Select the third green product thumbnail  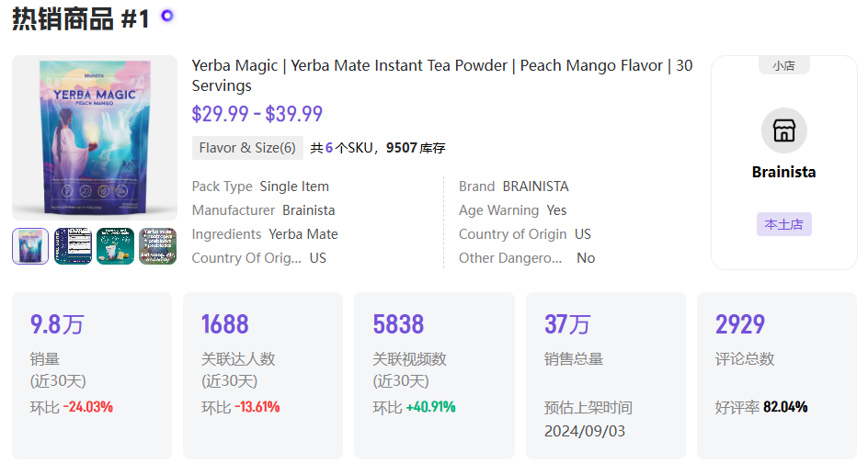coord(115,246)
